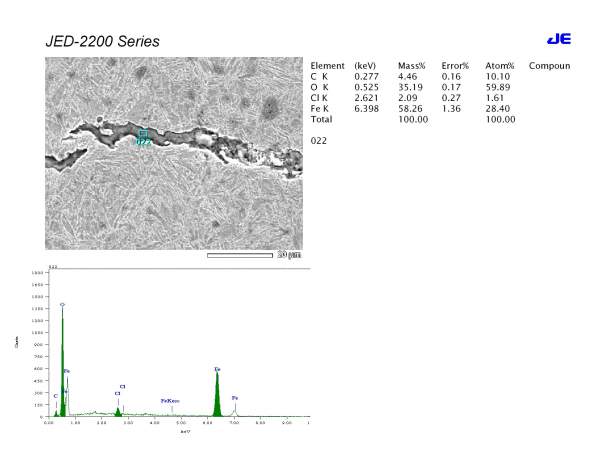This screenshot has width=600, height=463.
Task: Select the Fe K element row label
Action: (320, 109)
